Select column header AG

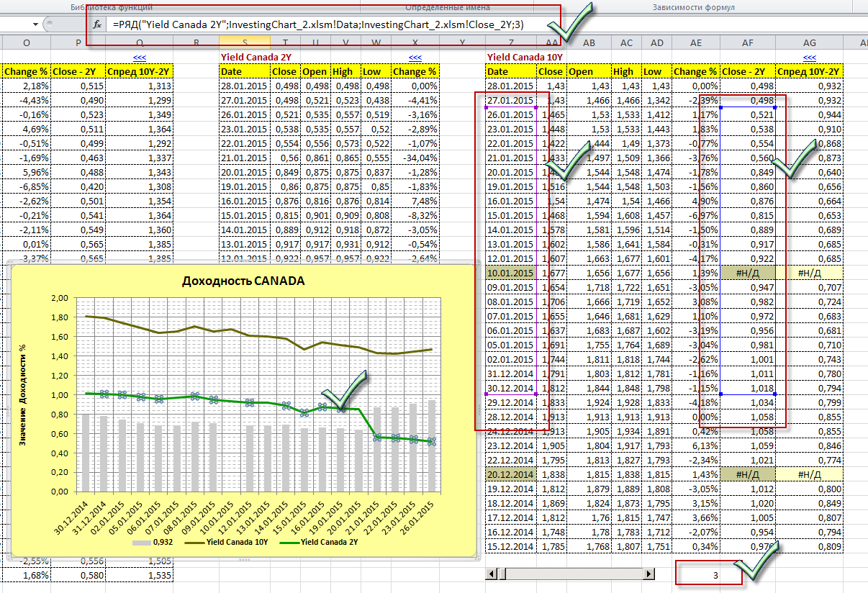pos(810,43)
